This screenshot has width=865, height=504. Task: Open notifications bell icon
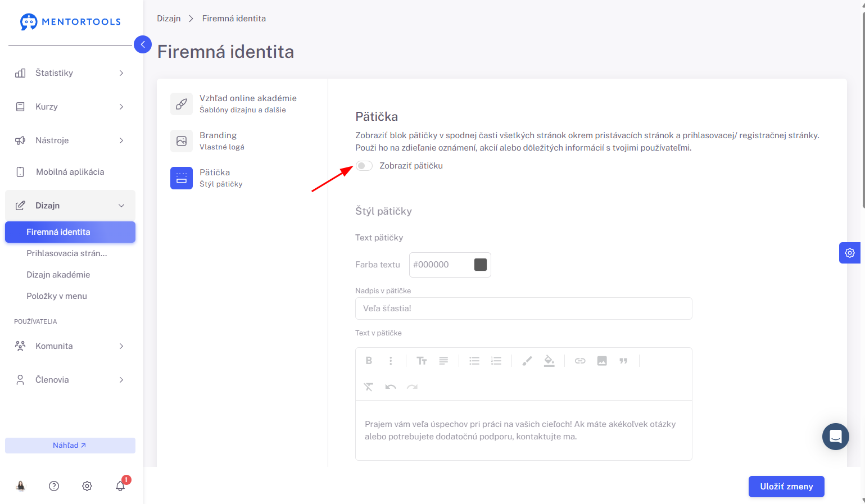point(120,486)
